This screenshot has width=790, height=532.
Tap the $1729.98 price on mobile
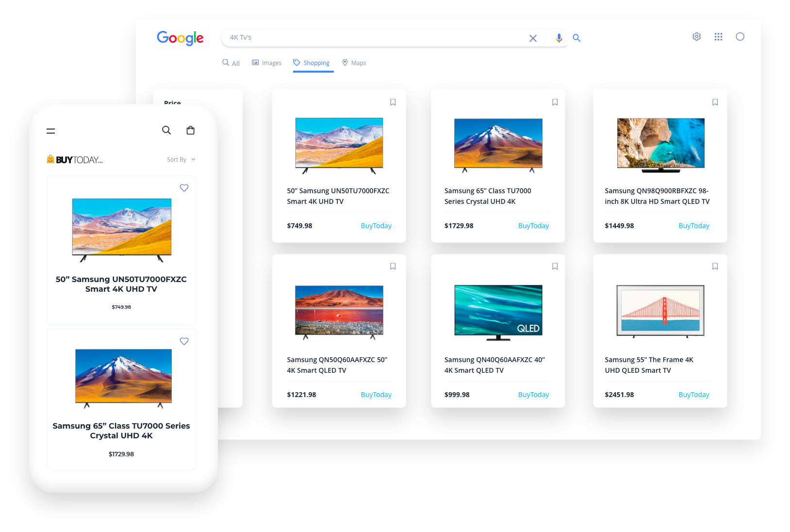point(121,454)
